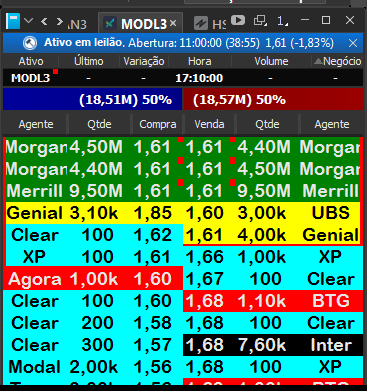Screen dimensions: 367x391
Task: Click the Volume column header
Action: [271, 61]
